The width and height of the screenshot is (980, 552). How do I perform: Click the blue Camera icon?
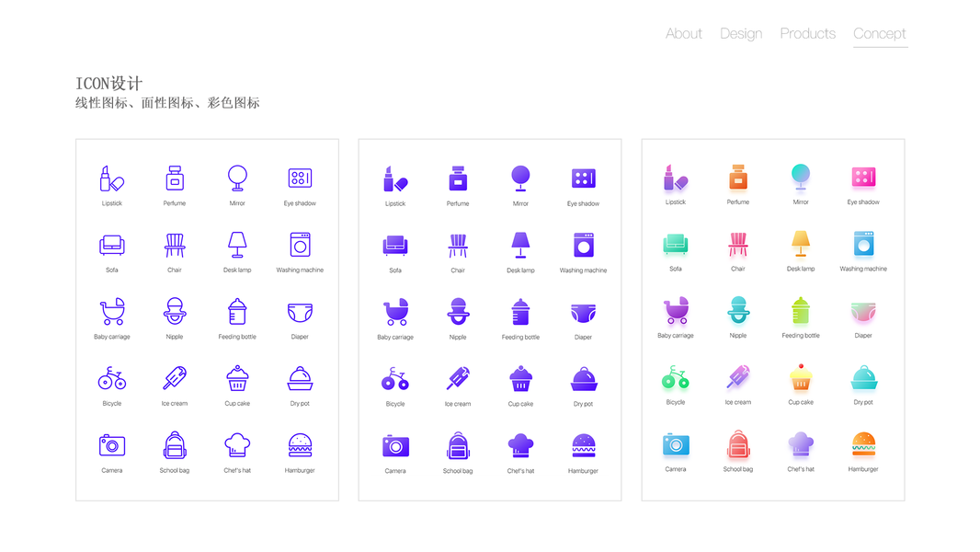676,443
